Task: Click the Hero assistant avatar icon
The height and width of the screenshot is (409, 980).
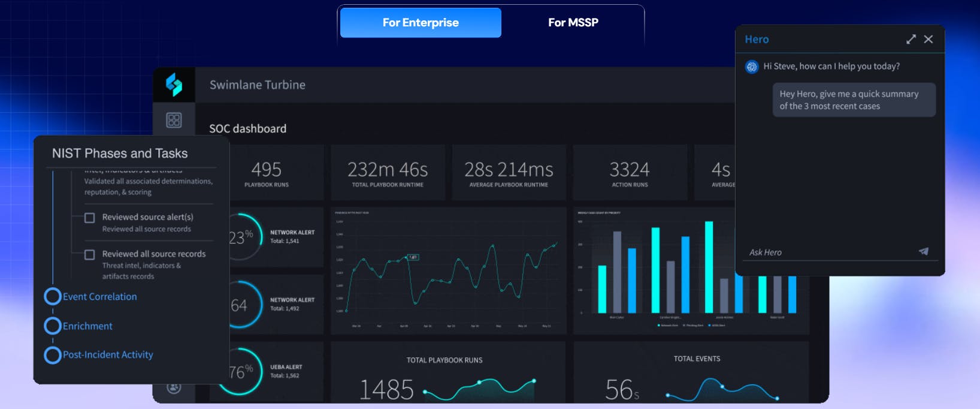Action: (752, 67)
